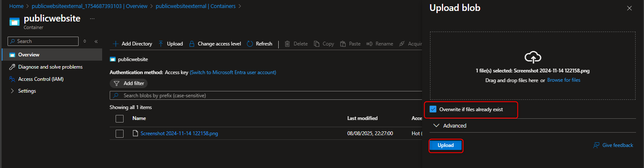
Task: Click the publicwebsite path label
Action: [x=133, y=59]
